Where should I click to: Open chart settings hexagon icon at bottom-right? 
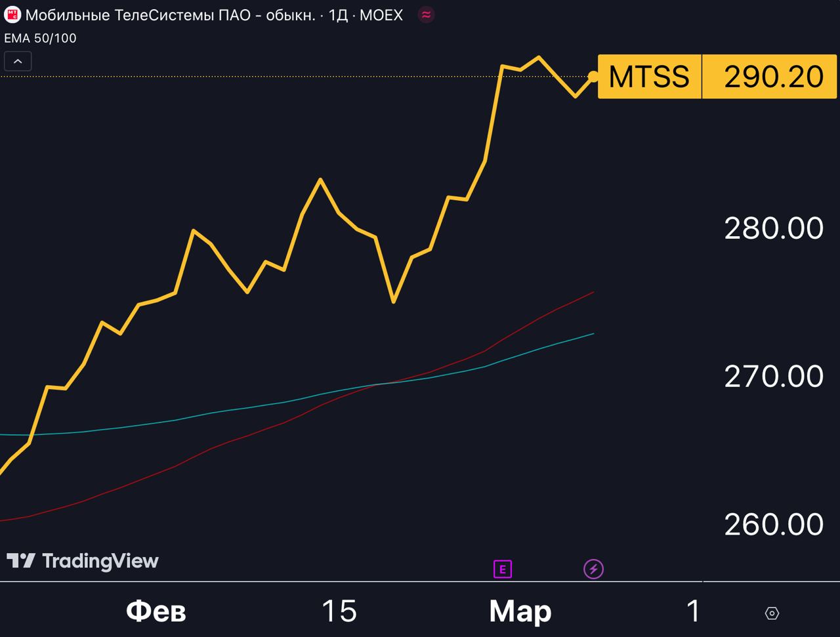click(772, 613)
